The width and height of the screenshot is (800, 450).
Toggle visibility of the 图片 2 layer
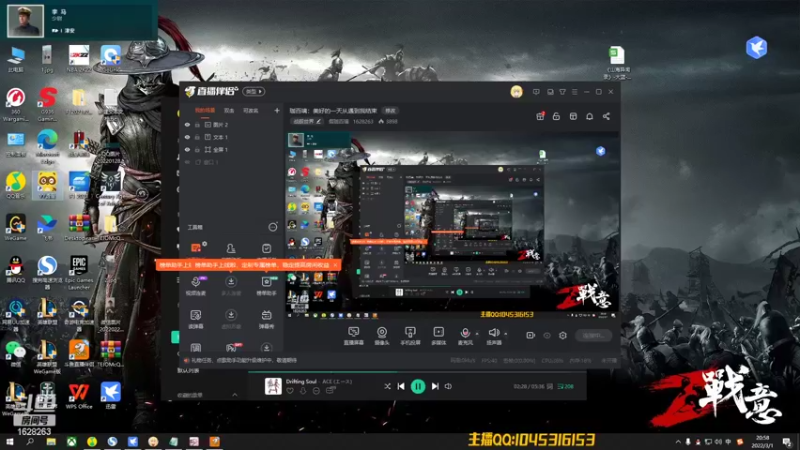187,124
